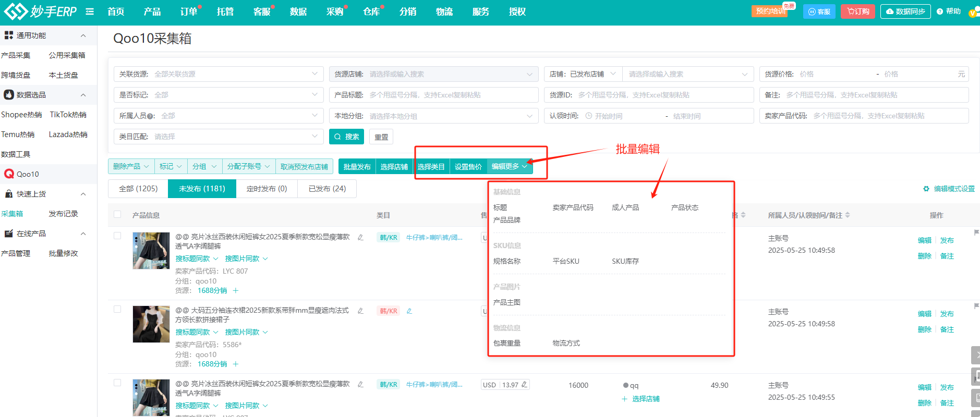The height and width of the screenshot is (417, 980).
Task: Click the clock icon in 认领时间 field
Action: [589, 116]
